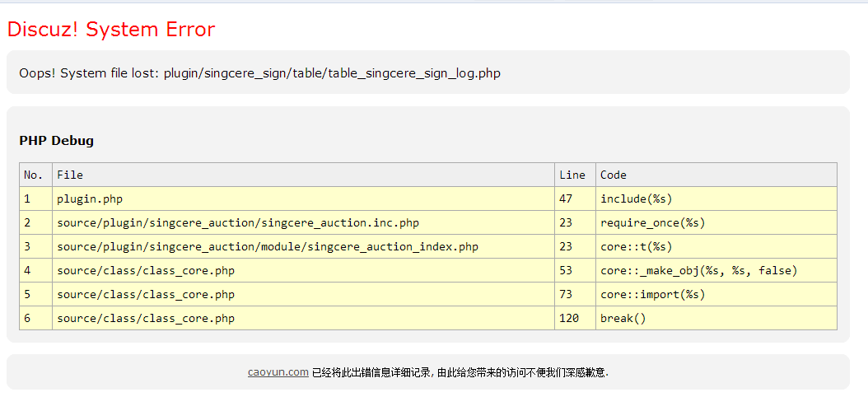This screenshot has height=411, width=868.
Task: Click row number 1 cell
Action: (x=36, y=198)
